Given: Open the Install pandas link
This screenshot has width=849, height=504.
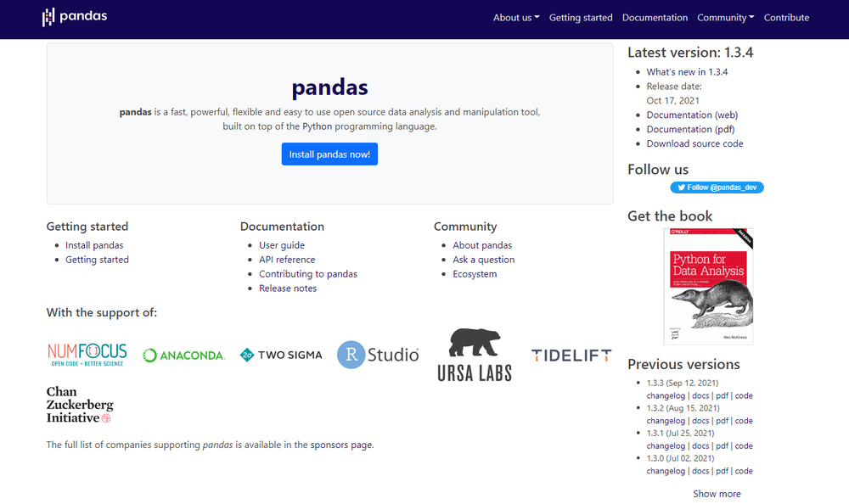Looking at the screenshot, I should [94, 245].
